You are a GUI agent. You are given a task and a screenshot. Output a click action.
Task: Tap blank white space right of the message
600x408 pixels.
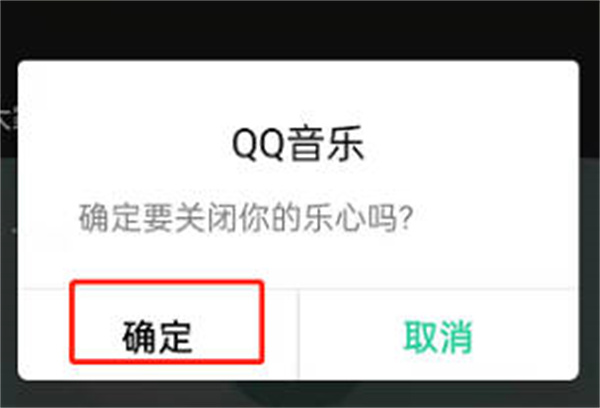[x=494, y=219]
